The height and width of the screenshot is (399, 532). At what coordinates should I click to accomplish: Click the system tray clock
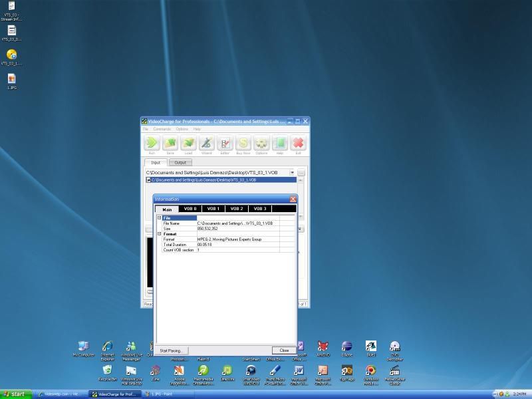(x=519, y=394)
